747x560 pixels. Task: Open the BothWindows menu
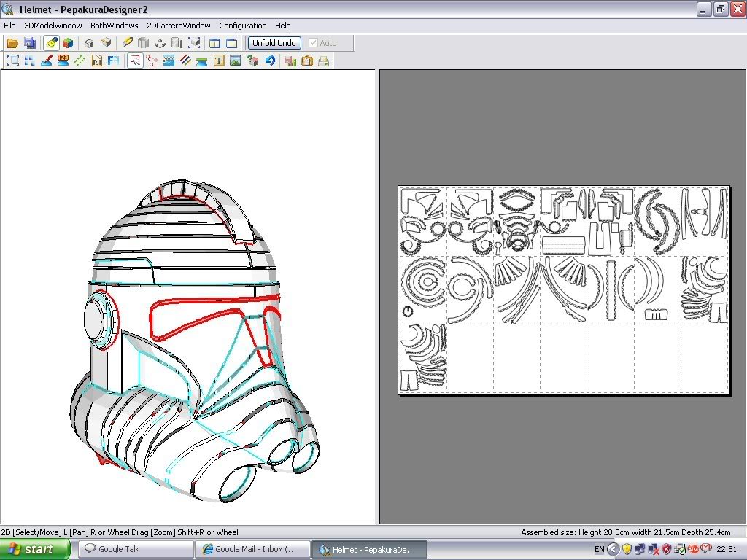tap(115, 26)
